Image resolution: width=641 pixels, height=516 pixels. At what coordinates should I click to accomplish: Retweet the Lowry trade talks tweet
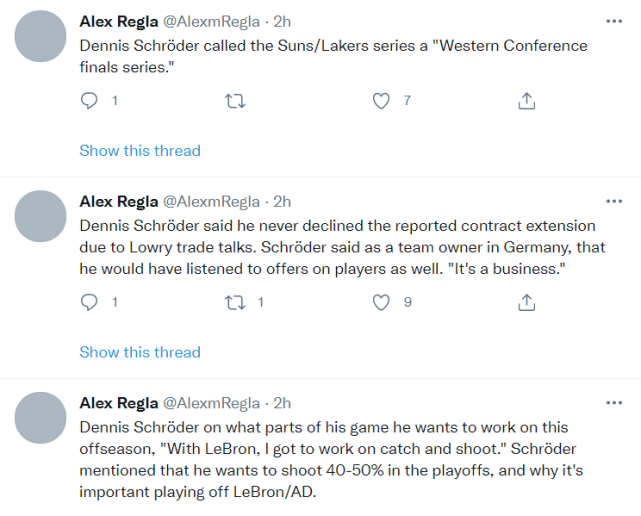click(235, 302)
